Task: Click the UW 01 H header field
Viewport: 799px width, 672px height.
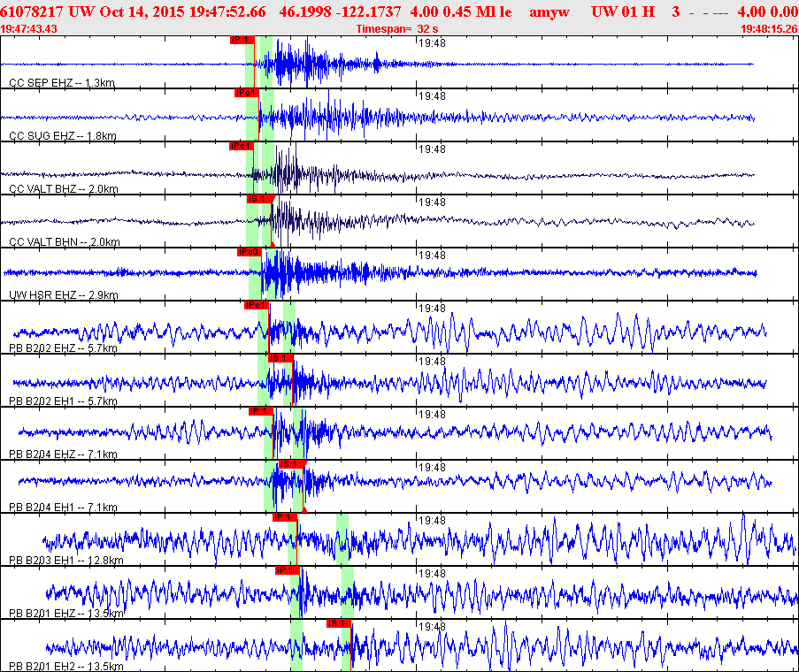Action: pos(623,11)
